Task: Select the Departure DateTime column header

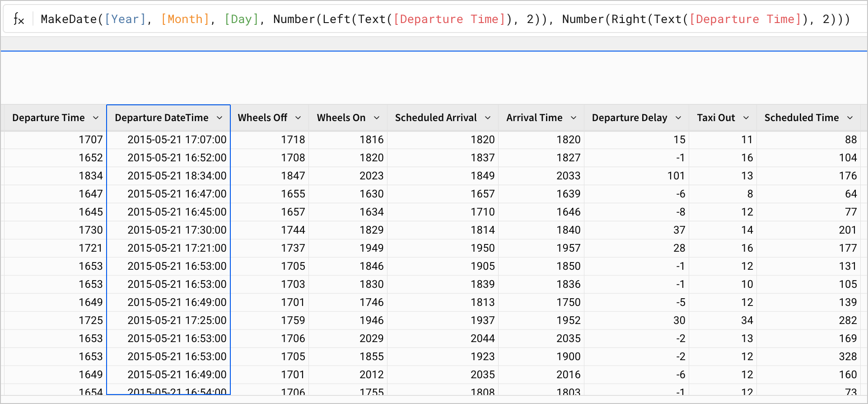Action: pos(162,118)
